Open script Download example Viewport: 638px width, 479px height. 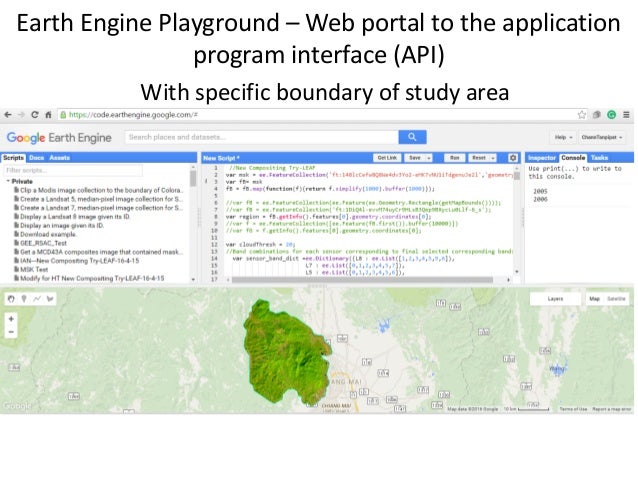click(x=45, y=234)
